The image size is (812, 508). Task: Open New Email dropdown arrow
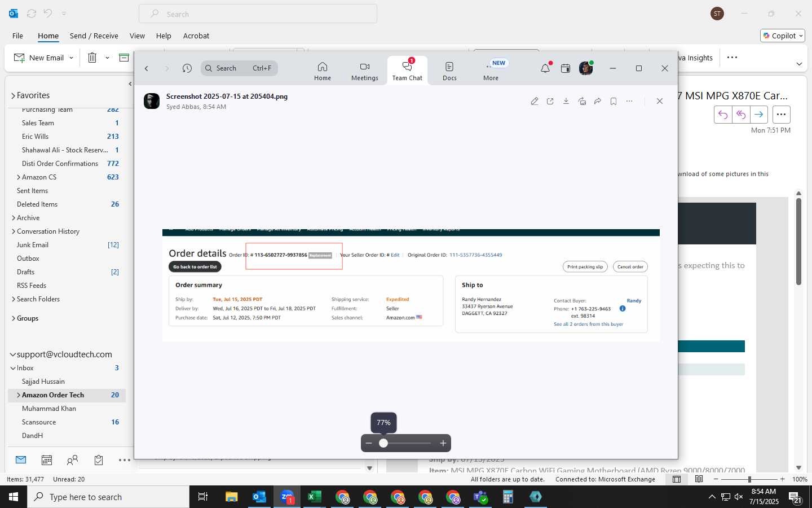pyautogui.click(x=71, y=58)
